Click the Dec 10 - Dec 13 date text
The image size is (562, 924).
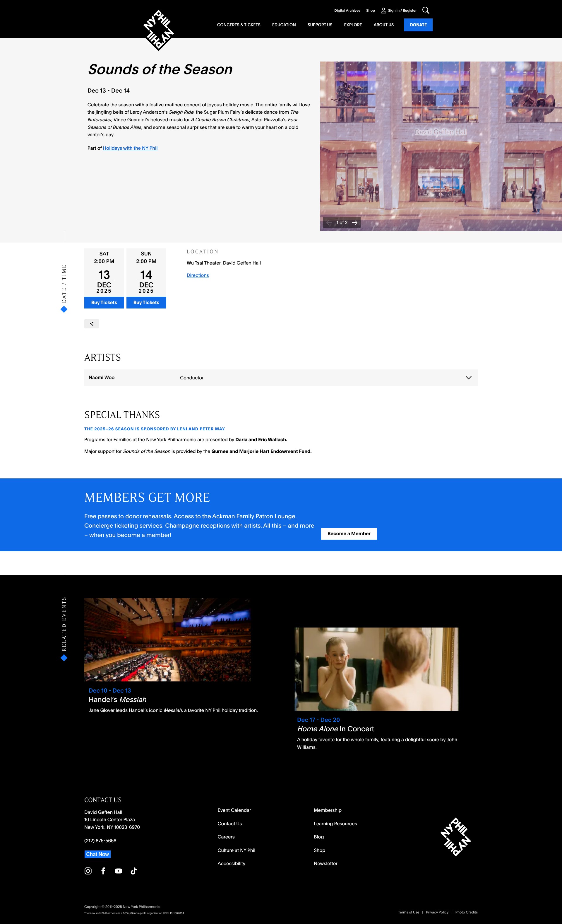(x=110, y=691)
